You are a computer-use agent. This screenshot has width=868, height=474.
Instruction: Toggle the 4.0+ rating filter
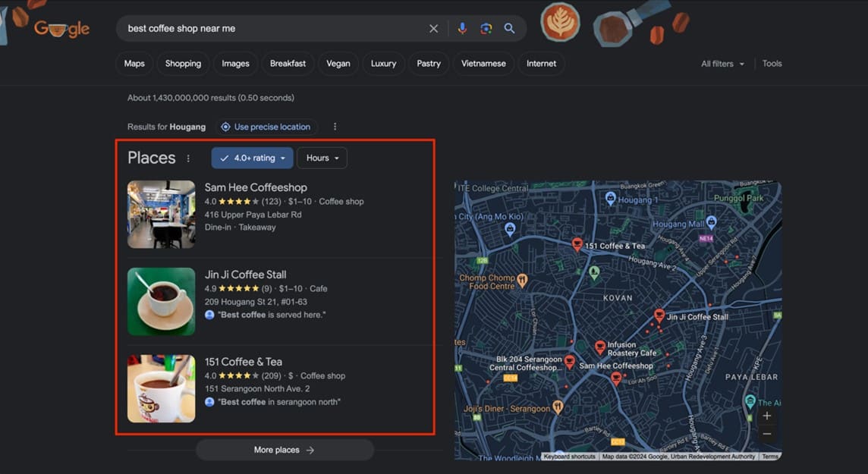point(253,159)
